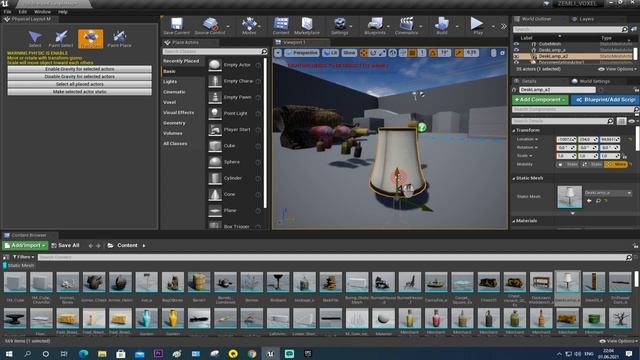
Task: Click the Modes toolbar icon
Action: (249, 26)
